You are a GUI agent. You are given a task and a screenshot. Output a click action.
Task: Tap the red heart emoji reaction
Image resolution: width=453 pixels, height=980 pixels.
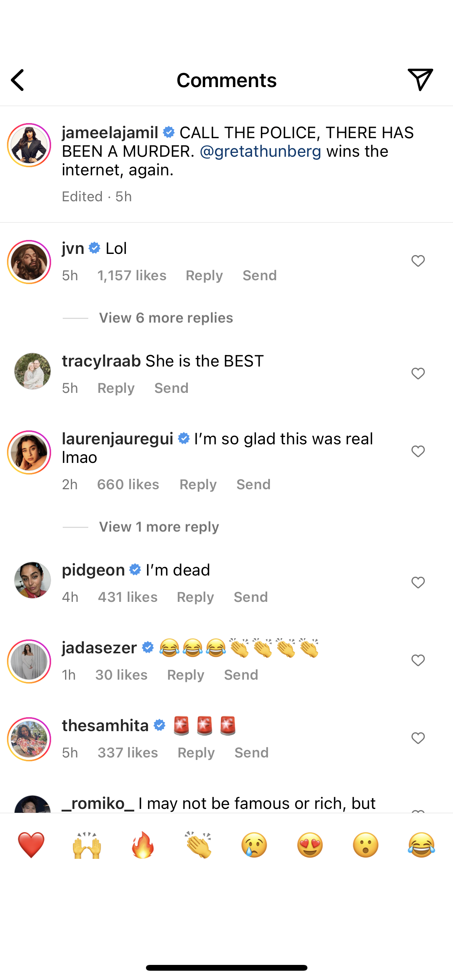tap(31, 845)
